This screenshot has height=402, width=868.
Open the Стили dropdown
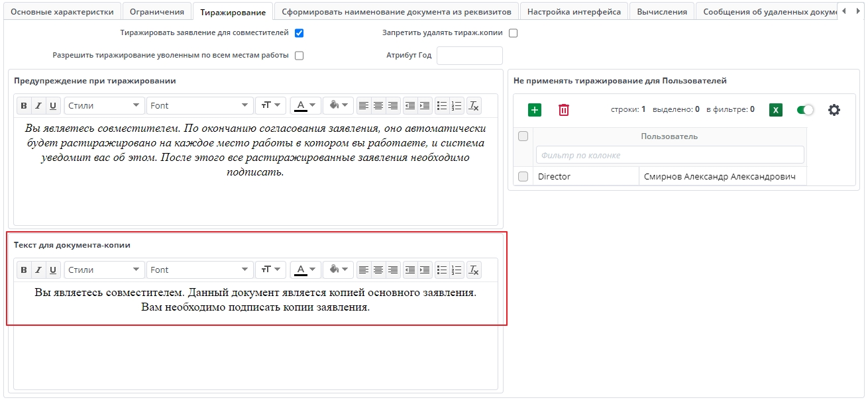pyautogui.click(x=104, y=105)
